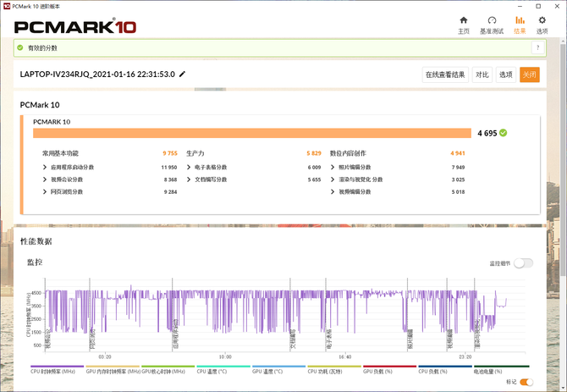This screenshot has height=392, width=567.
Task: Select CPU load legend (CPU 负载)
Action: 445,370
